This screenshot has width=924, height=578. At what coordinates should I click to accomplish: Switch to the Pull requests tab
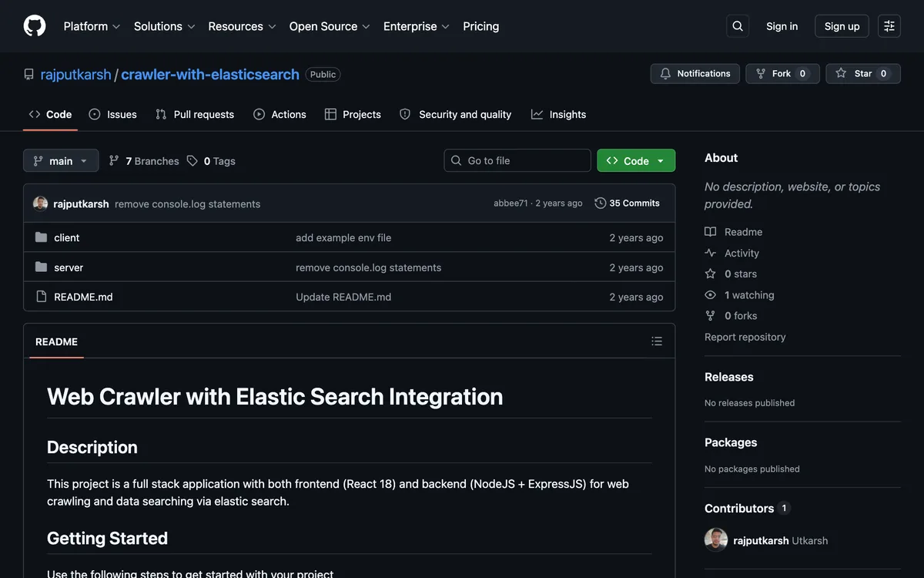(x=195, y=114)
